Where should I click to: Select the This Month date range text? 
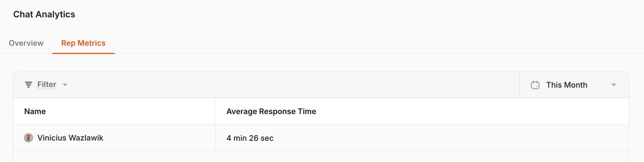coord(567,85)
